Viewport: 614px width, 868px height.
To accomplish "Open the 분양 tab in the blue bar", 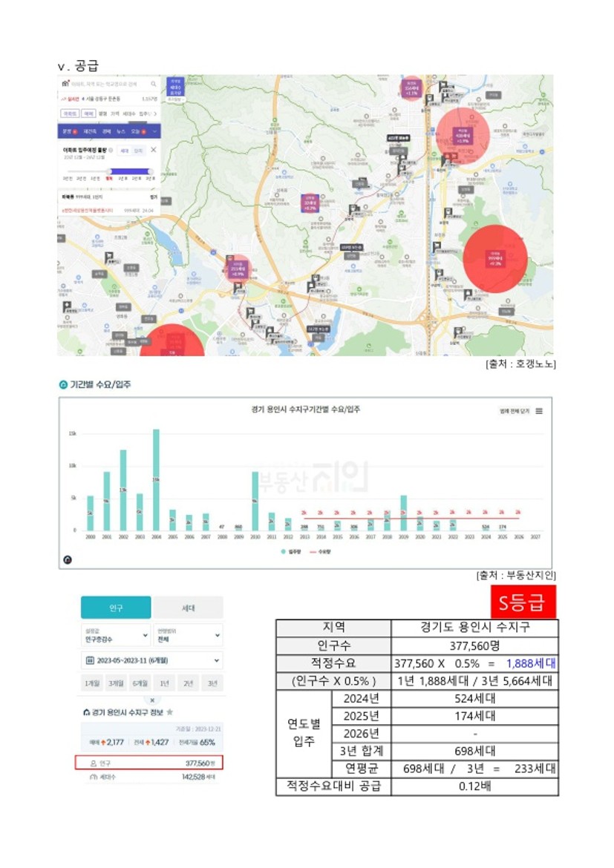I will [x=69, y=131].
